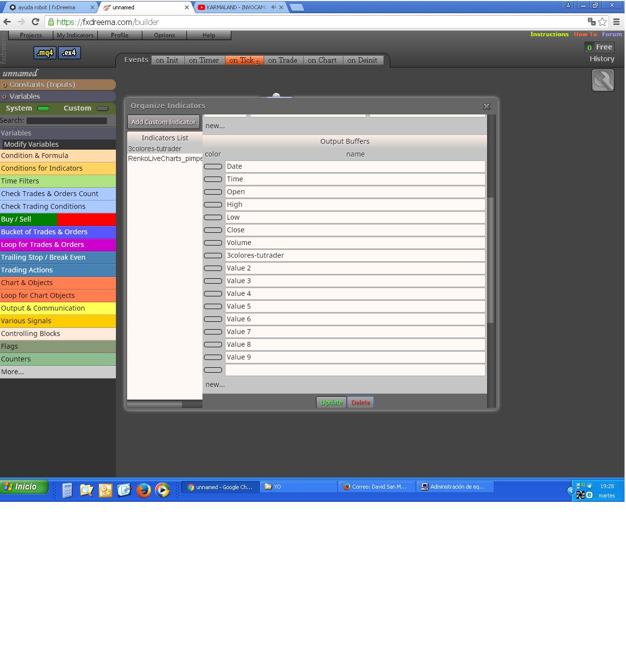
Task: Open the Time Filters category
Action: [x=58, y=181]
